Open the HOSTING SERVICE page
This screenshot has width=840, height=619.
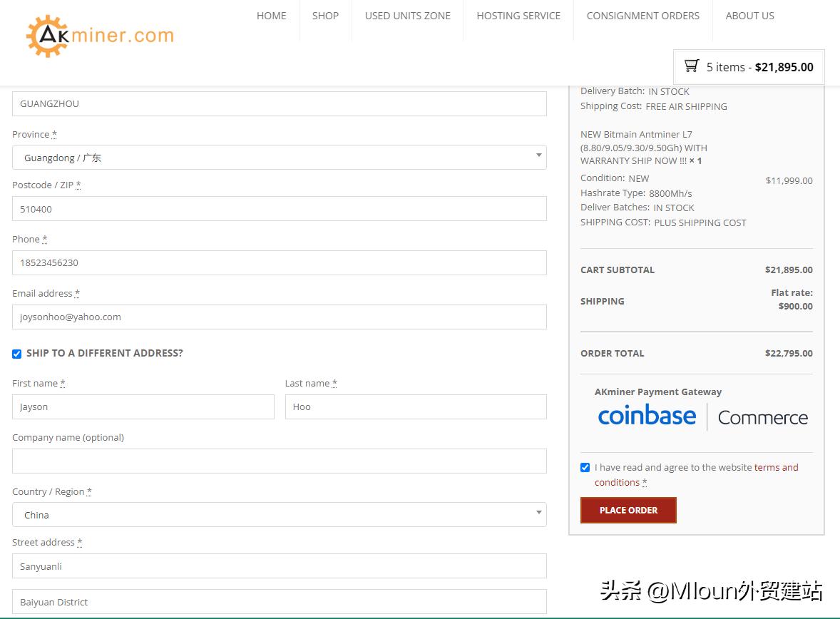click(x=518, y=15)
